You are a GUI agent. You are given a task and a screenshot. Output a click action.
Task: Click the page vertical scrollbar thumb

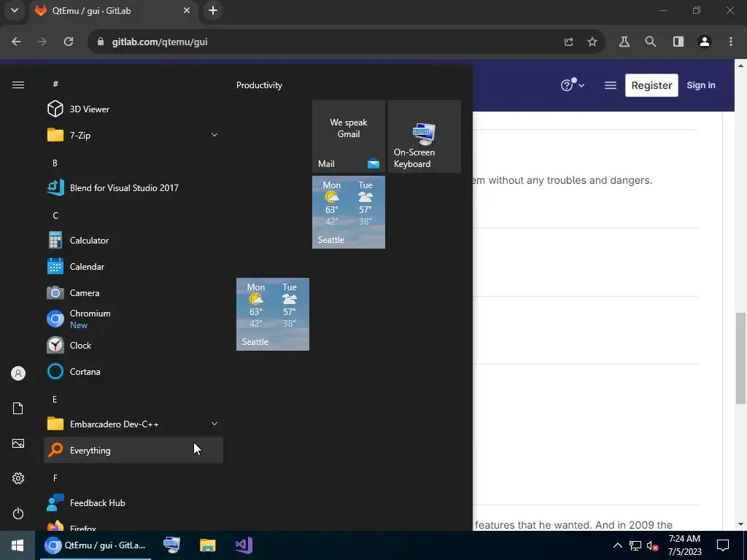point(740,357)
